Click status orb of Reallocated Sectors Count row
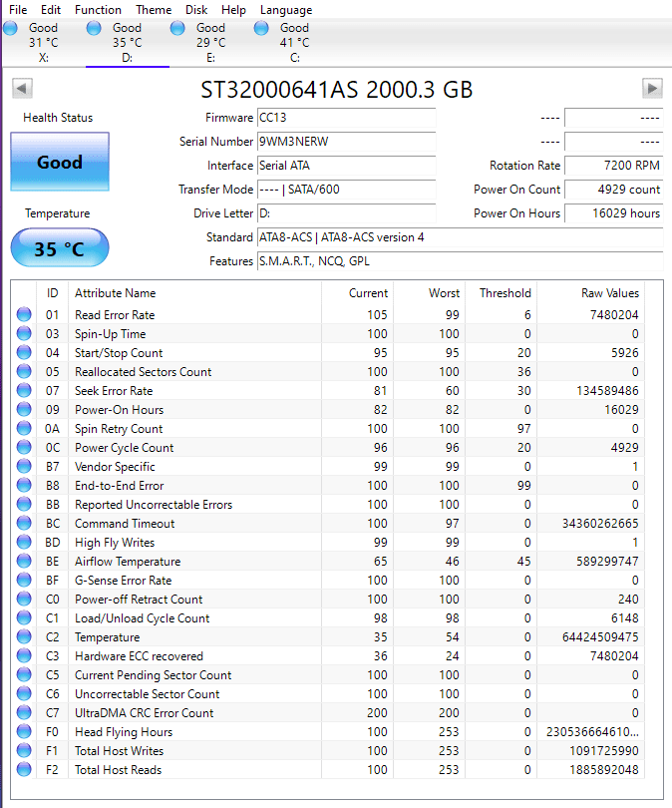This screenshot has height=808, width=672. [x=24, y=371]
